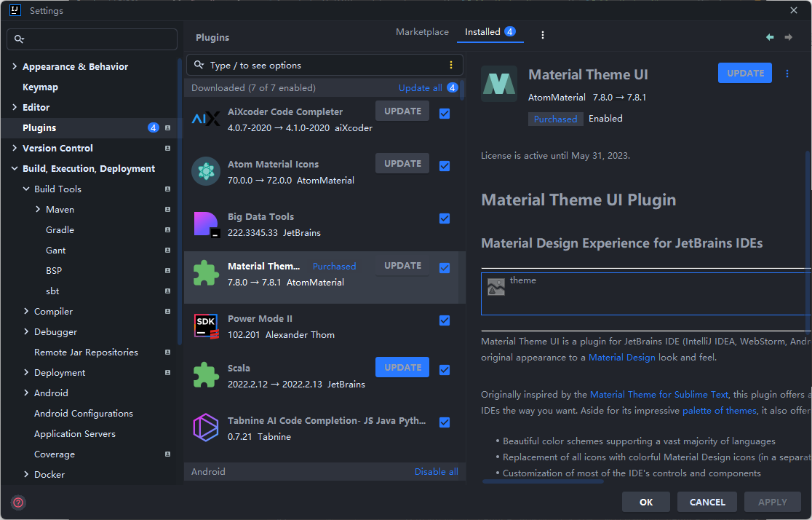
Task: Expand the Editor settings section
Action: (15, 107)
